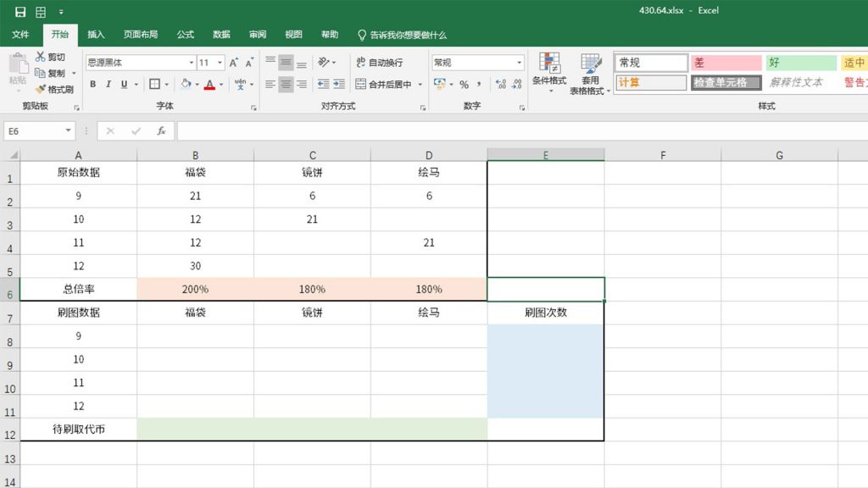Click the Format Painter (格式刷) brush icon
The image size is (868, 488).
coord(40,89)
